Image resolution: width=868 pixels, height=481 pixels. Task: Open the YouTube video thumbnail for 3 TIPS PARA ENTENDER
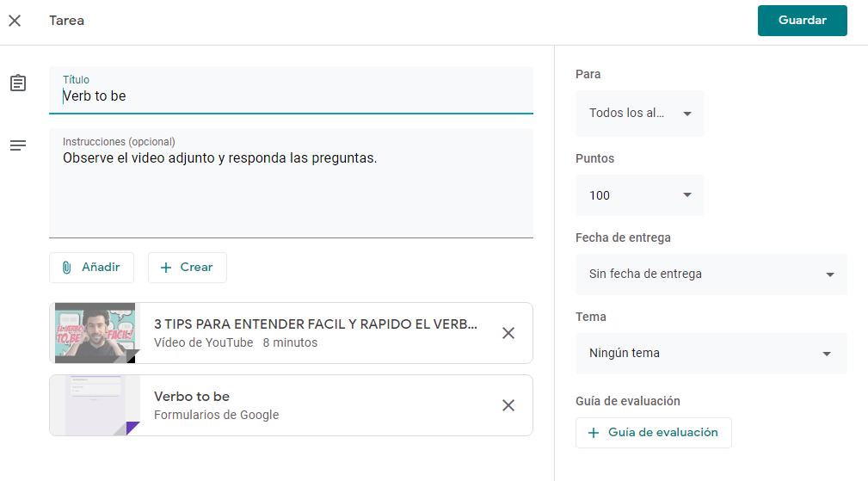pyautogui.click(x=95, y=333)
